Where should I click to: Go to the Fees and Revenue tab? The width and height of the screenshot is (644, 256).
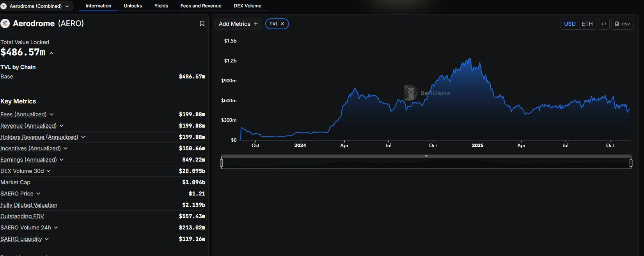[200, 6]
